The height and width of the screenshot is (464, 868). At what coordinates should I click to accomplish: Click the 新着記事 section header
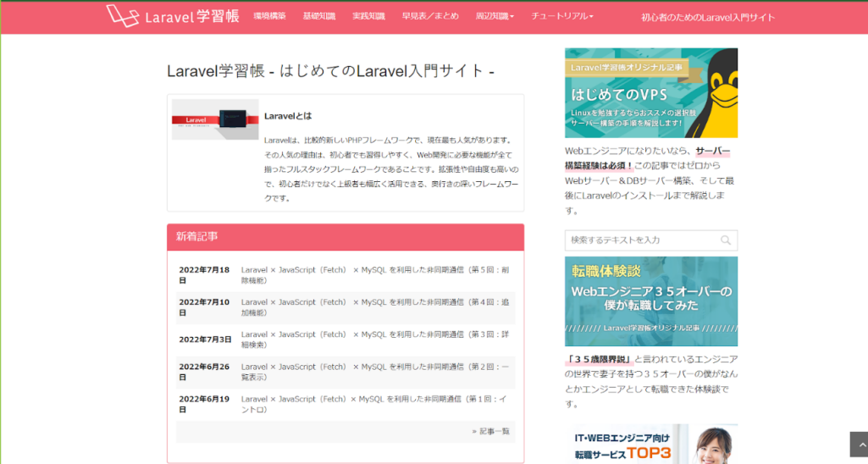[x=346, y=237]
